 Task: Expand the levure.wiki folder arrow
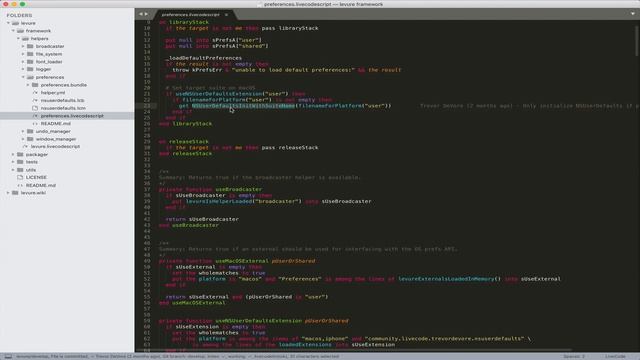[x=8, y=193]
